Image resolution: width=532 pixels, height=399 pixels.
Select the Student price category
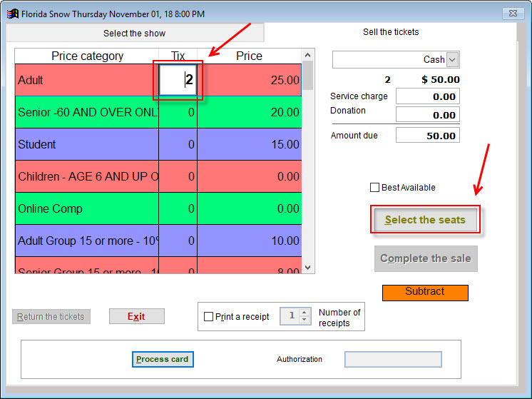point(87,144)
